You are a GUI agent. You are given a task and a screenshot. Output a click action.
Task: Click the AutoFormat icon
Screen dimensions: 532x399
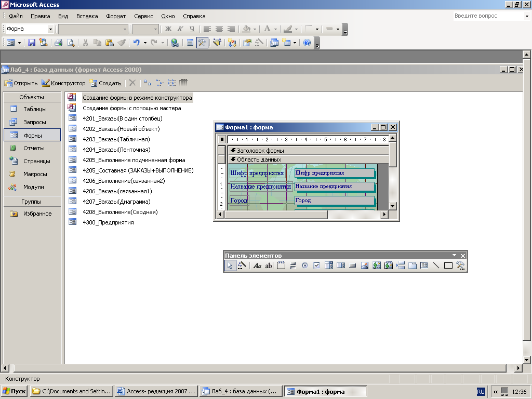click(x=217, y=43)
